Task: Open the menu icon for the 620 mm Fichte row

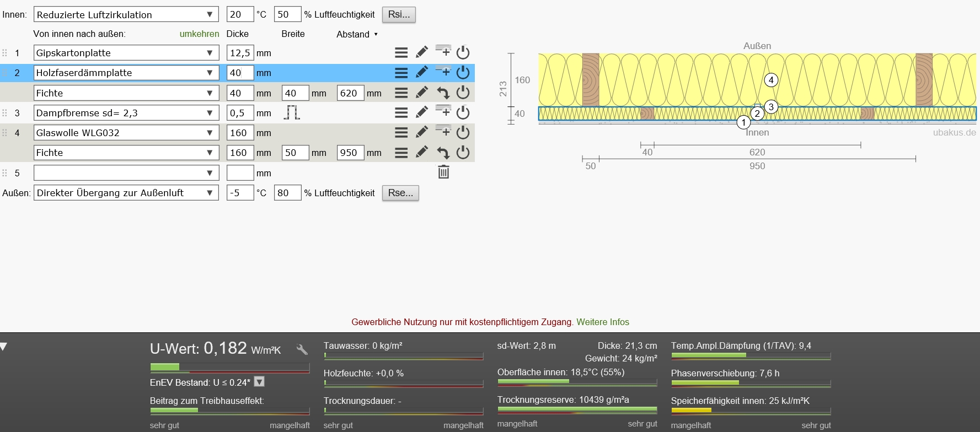Action: [x=401, y=93]
